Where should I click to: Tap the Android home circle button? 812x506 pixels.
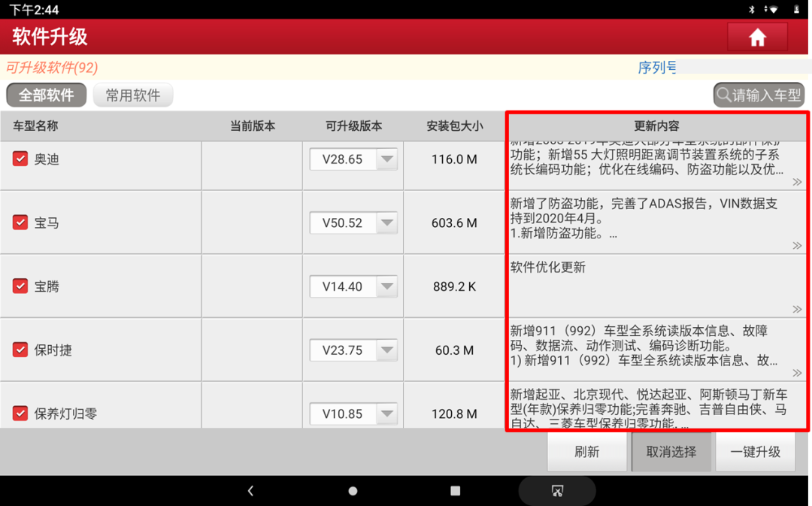pos(353,490)
